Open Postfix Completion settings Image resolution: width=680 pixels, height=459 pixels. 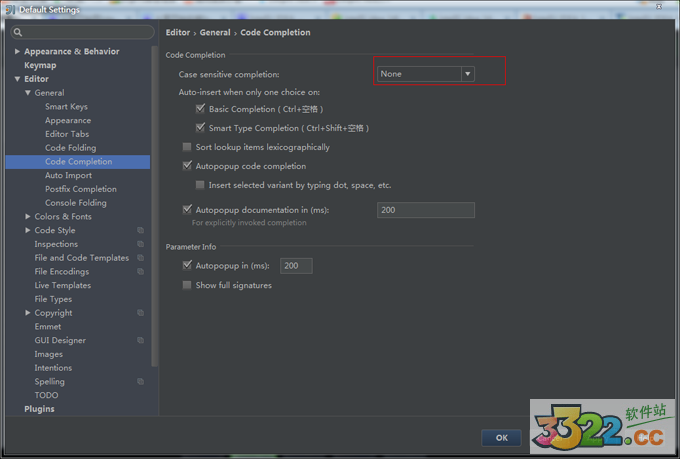point(81,189)
